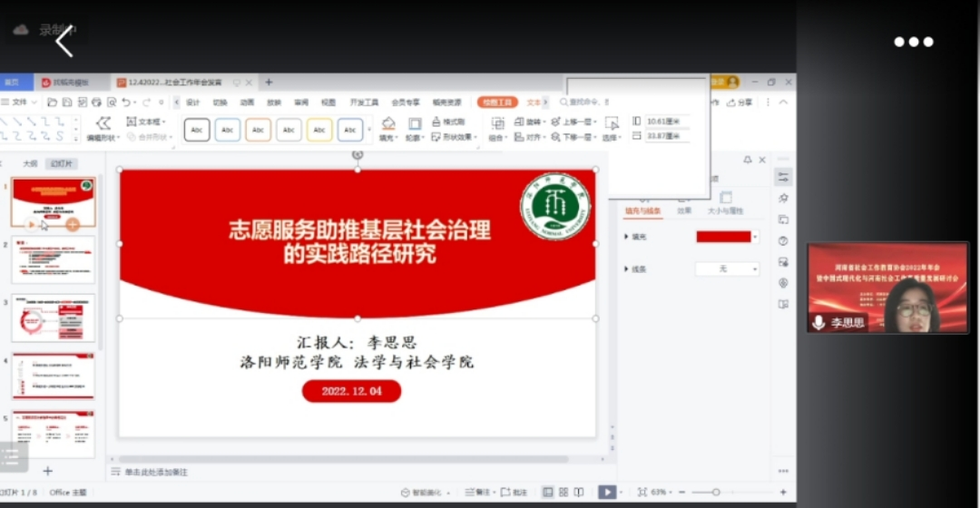The image size is (980, 508).
Task: Redo the action
Action: click(146, 102)
